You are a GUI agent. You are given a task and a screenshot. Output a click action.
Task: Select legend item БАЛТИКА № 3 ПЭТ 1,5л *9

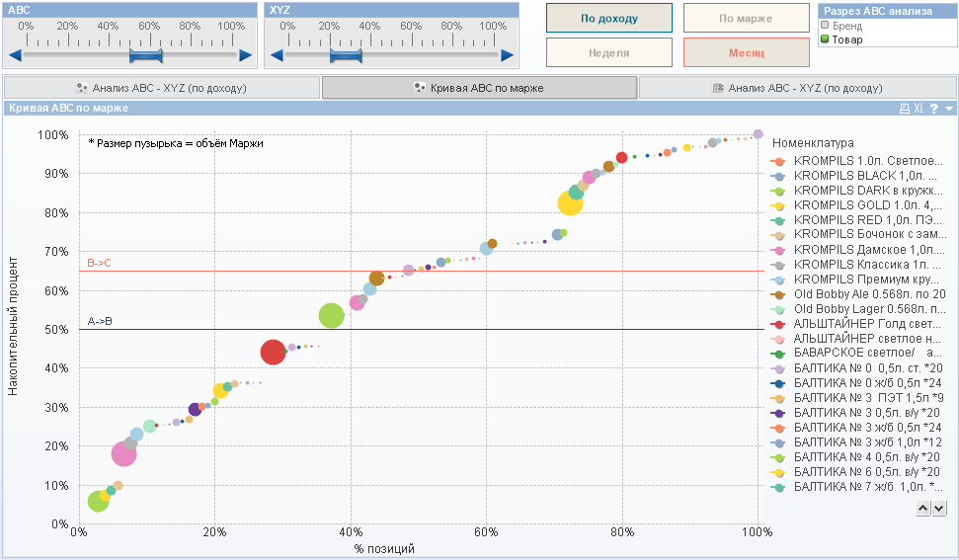(857, 397)
